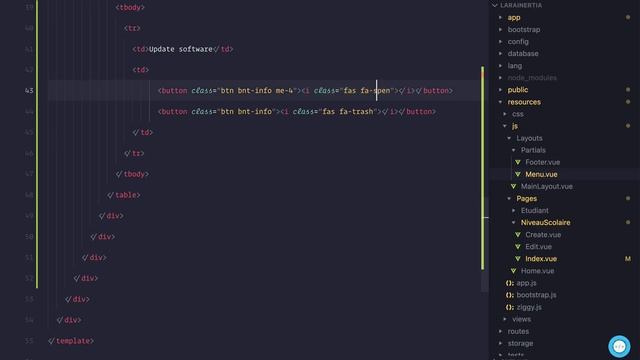Image resolution: width=640 pixels, height=360 pixels.
Task: Expand the app folder
Action: (500, 18)
